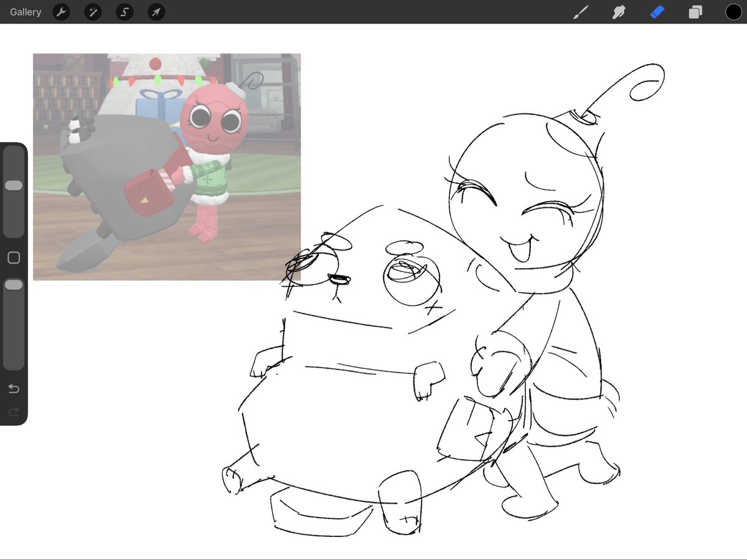Undo the last stroke
The width and height of the screenshot is (747, 560).
(x=14, y=389)
